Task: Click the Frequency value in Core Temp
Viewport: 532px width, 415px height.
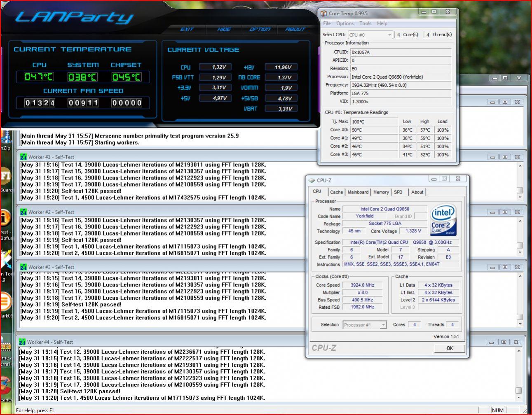Action: click(x=401, y=85)
